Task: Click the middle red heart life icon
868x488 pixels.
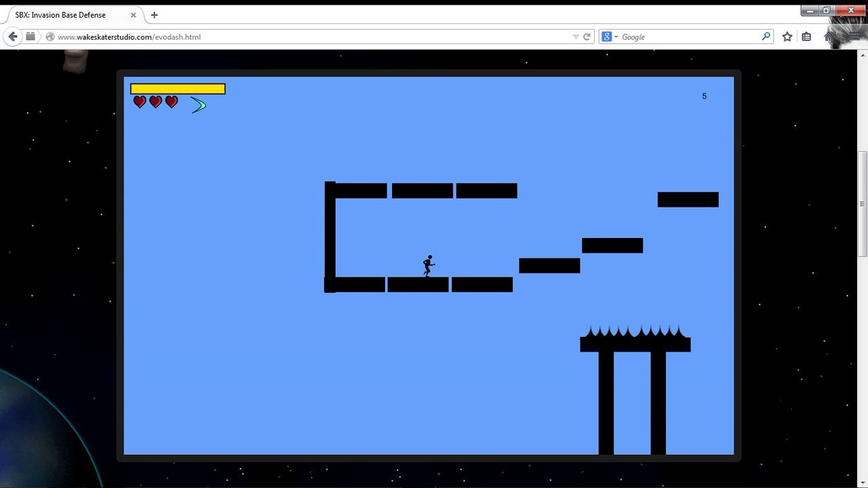Action: (x=155, y=102)
